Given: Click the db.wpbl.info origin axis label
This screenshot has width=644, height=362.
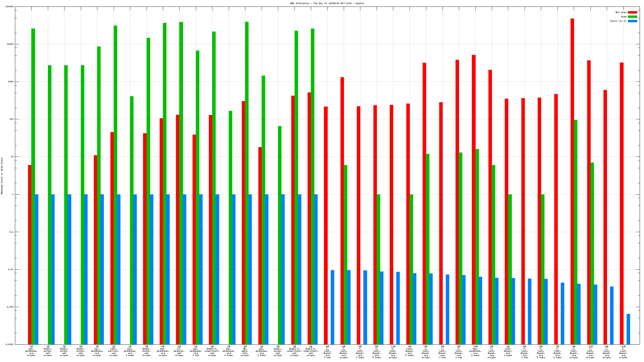Looking at the screenshot, I should [x=245, y=351].
